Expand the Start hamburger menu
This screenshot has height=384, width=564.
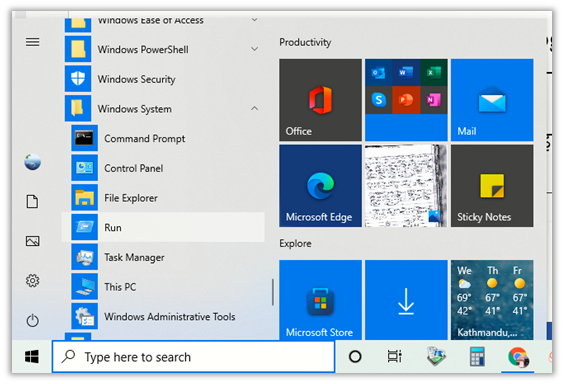32,42
